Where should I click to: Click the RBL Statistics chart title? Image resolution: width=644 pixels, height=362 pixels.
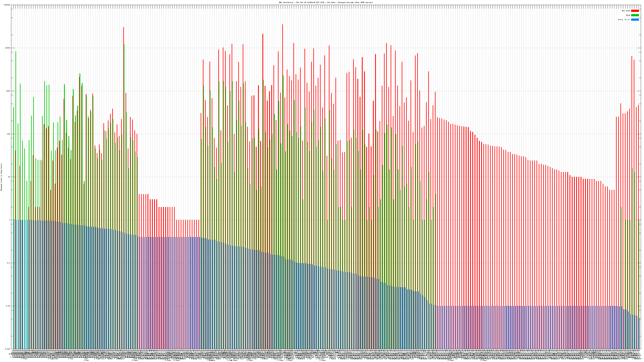click(325, 2)
